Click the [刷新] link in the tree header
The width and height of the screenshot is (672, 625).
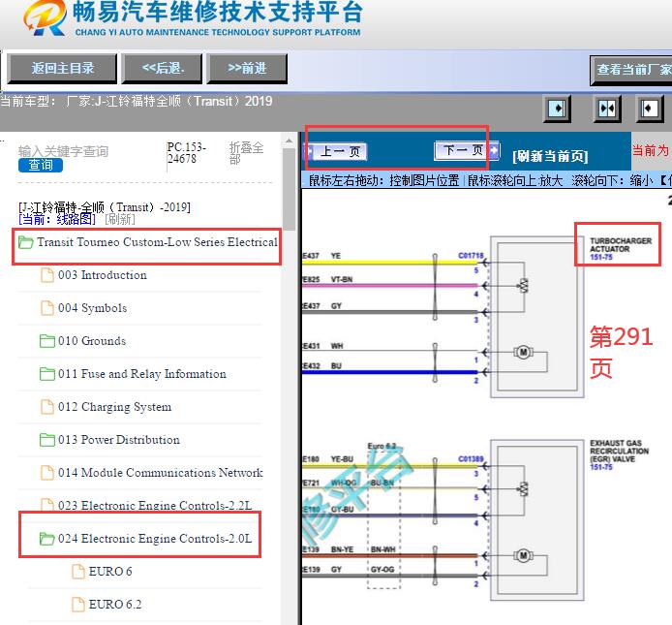click(x=120, y=219)
